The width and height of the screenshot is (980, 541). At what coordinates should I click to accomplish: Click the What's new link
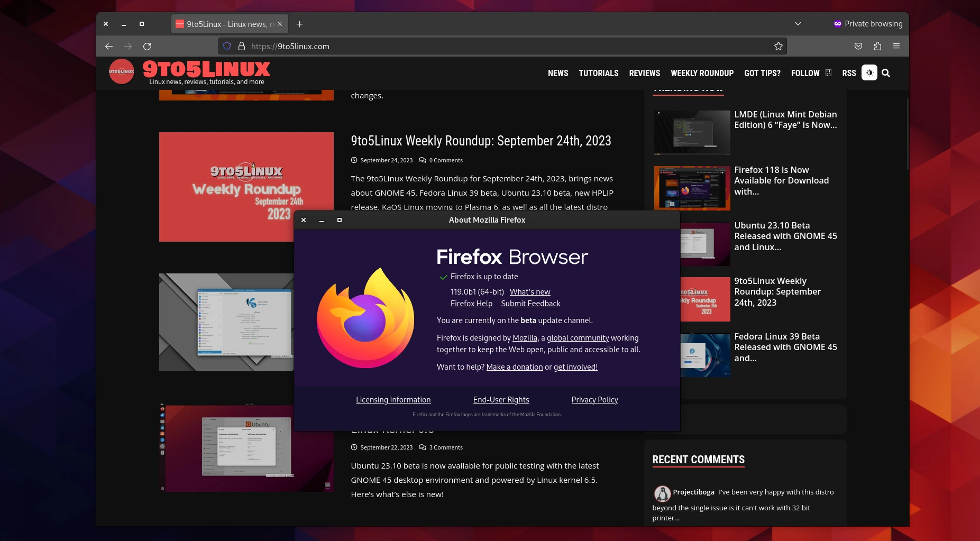pyautogui.click(x=529, y=291)
